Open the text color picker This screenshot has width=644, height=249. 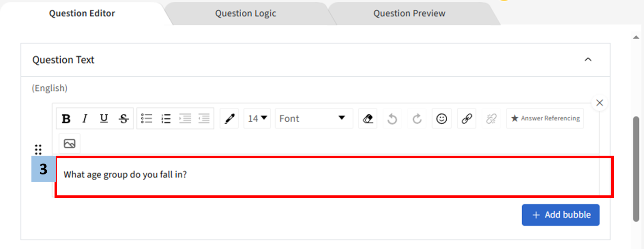click(230, 119)
